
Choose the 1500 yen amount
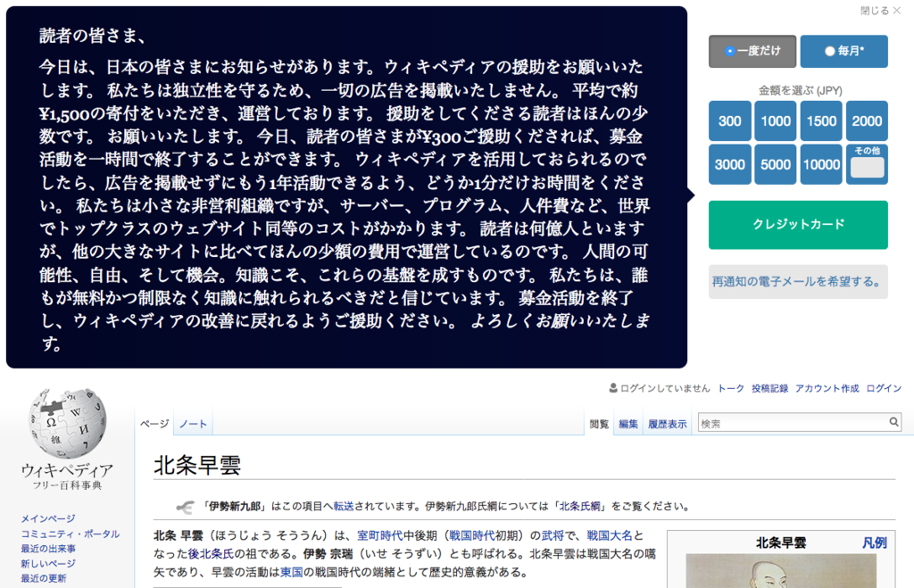[821, 120]
